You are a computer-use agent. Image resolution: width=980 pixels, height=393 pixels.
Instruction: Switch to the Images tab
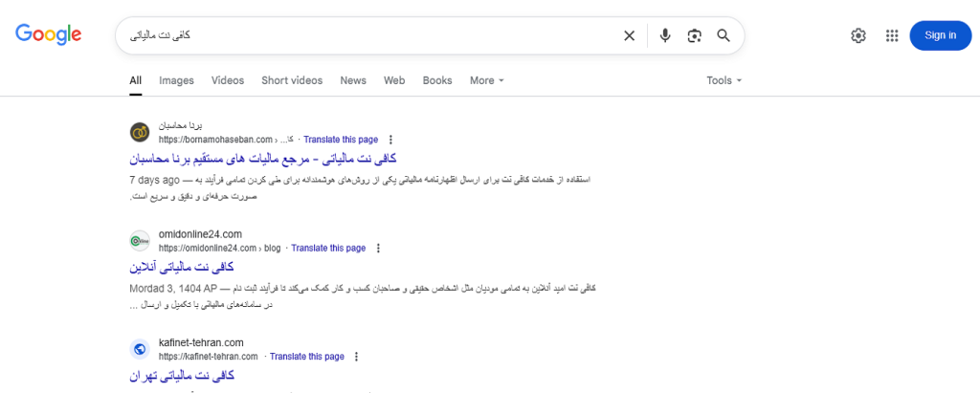tap(176, 80)
